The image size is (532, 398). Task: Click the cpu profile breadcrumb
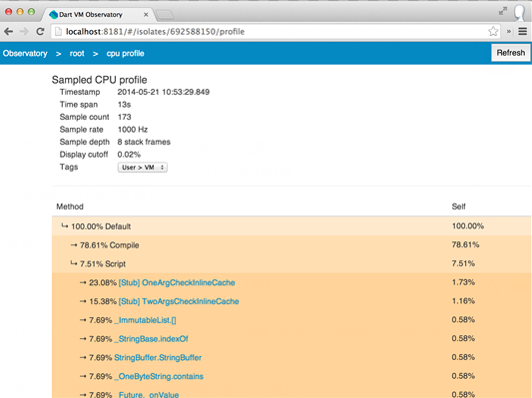(125, 54)
